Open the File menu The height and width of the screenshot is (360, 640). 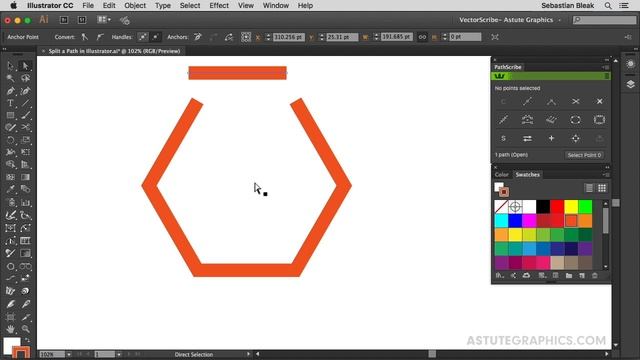(88, 6)
